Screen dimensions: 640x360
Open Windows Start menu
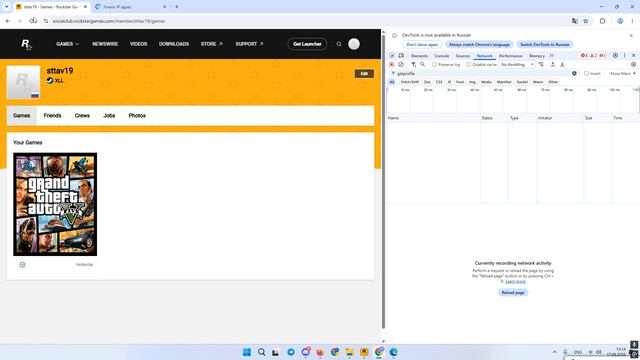coord(247,352)
